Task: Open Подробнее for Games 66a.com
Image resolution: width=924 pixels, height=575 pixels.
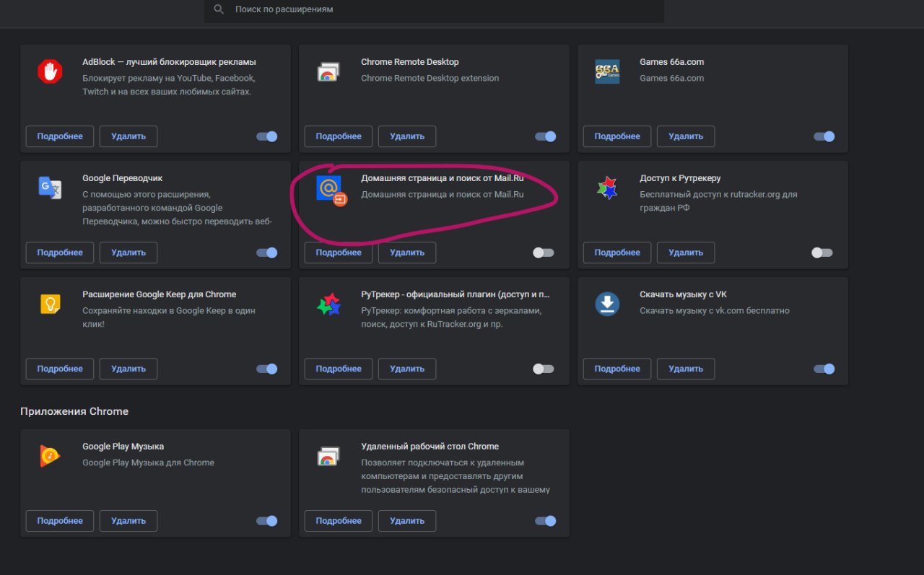Action: 617,136
